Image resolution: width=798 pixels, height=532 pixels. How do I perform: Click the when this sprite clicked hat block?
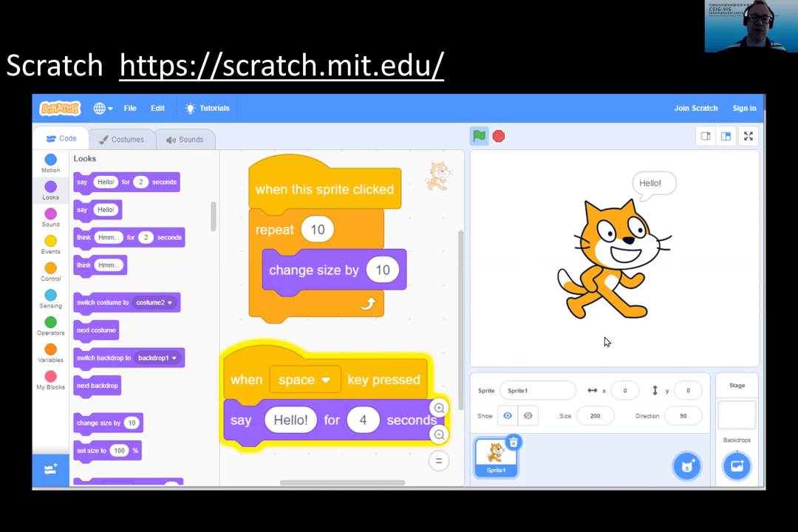point(324,188)
